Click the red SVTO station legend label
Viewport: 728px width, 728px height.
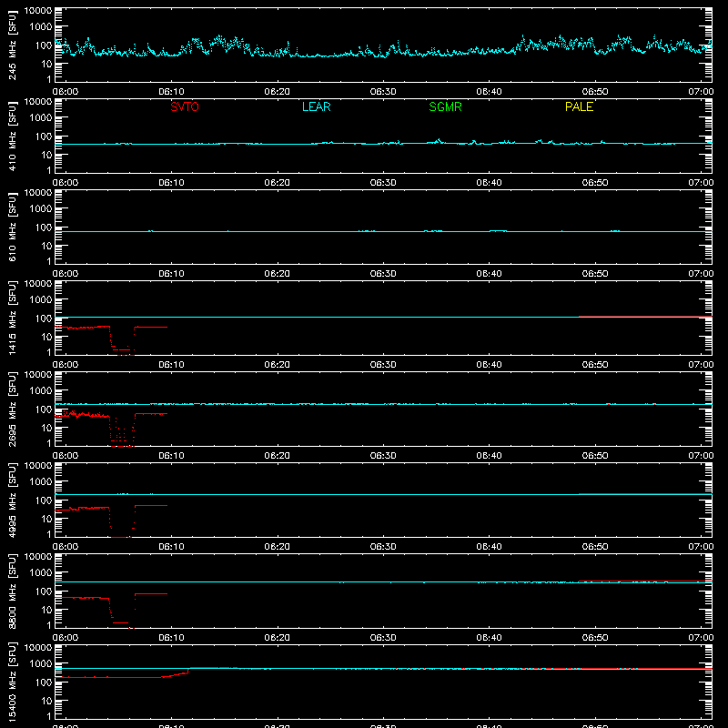(x=185, y=106)
